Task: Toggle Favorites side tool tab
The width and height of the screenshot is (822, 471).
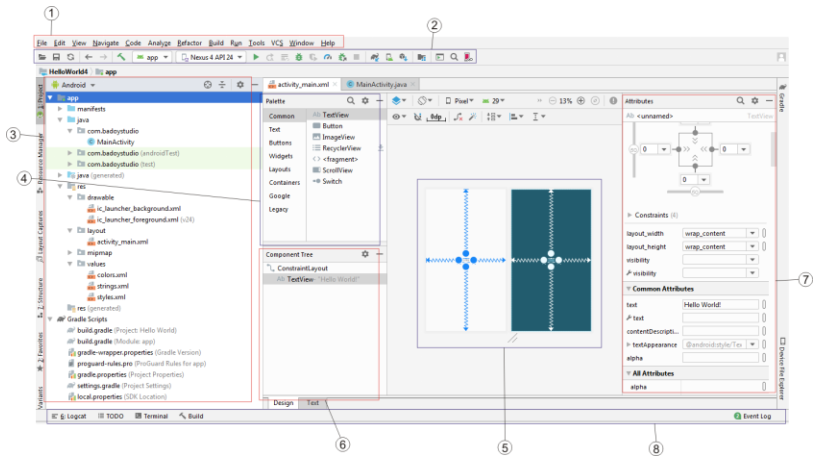Action: click(x=40, y=352)
